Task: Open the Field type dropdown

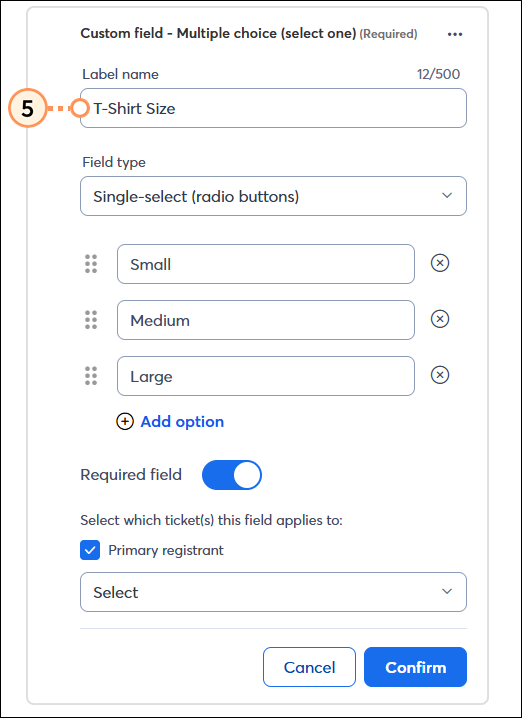Action: click(x=273, y=196)
